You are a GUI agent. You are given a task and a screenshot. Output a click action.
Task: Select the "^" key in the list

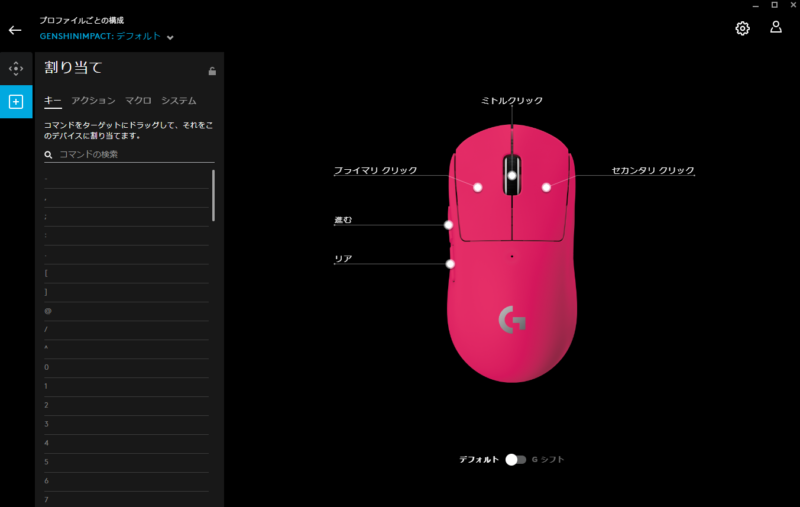(127, 349)
